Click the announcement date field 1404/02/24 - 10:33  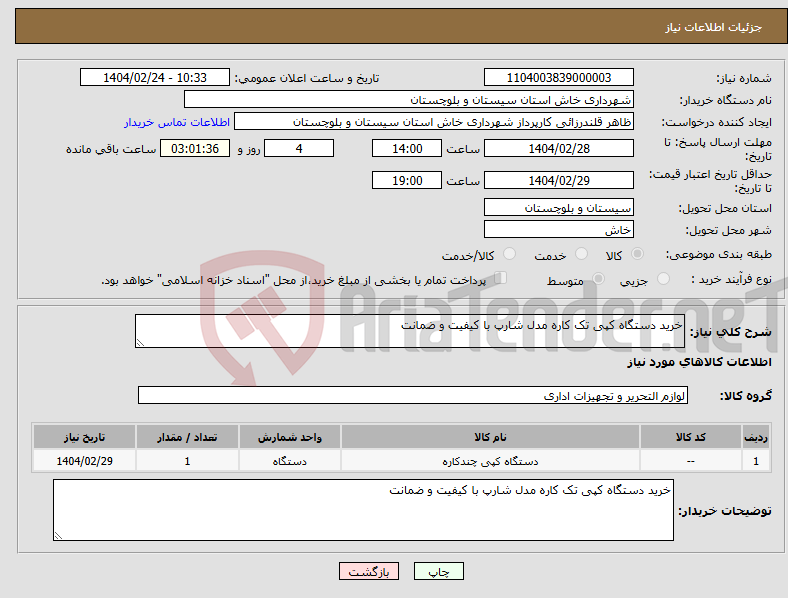click(155, 77)
